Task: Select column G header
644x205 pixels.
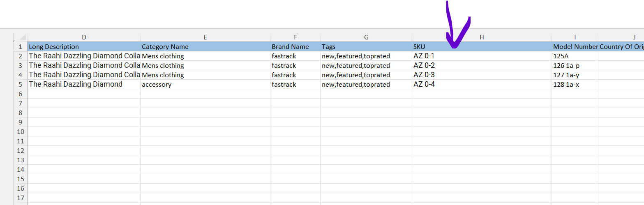Action: click(x=366, y=37)
